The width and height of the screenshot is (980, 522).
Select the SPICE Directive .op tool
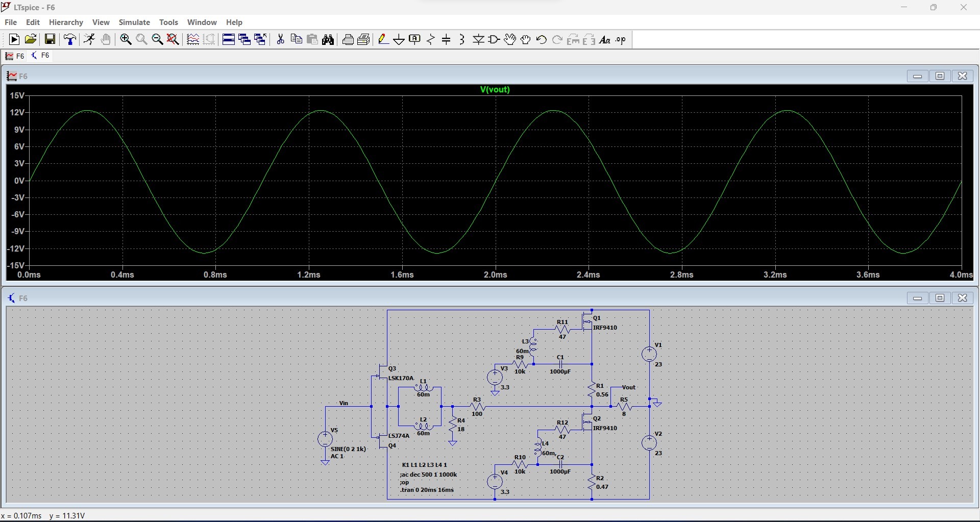[621, 40]
